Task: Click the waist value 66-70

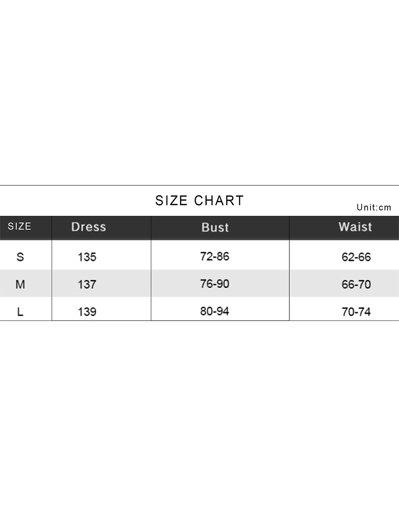Action: point(356,285)
